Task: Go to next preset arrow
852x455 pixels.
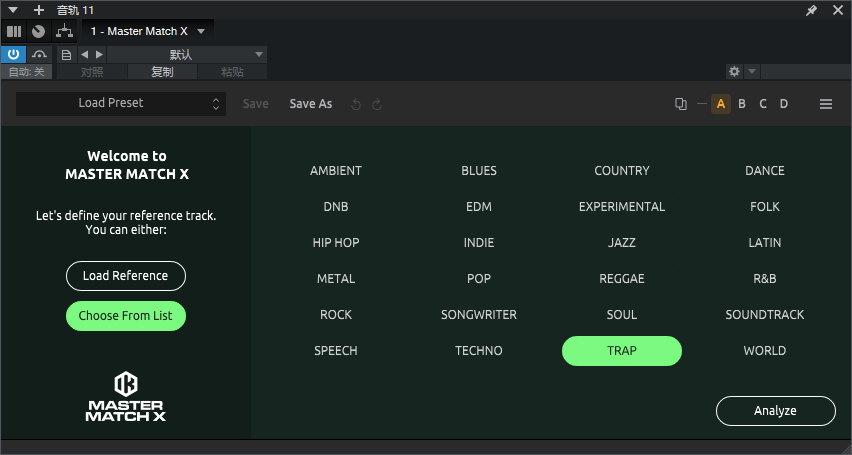Action: pos(99,55)
